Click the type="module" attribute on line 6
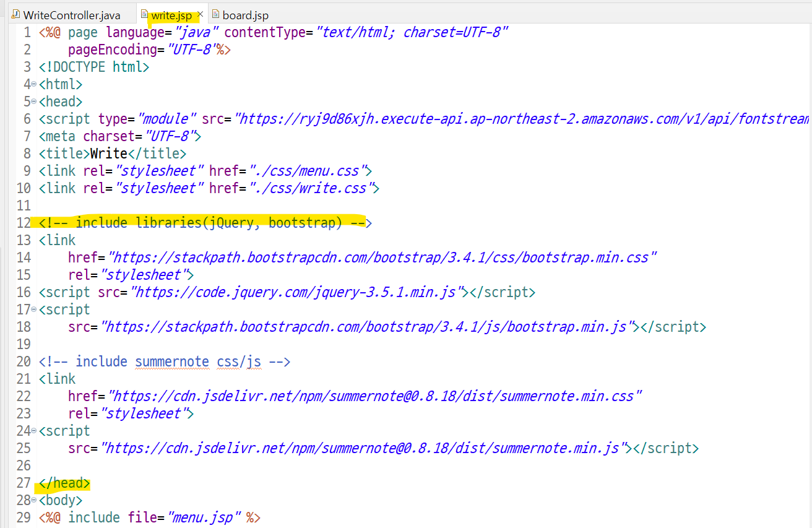 (147, 119)
